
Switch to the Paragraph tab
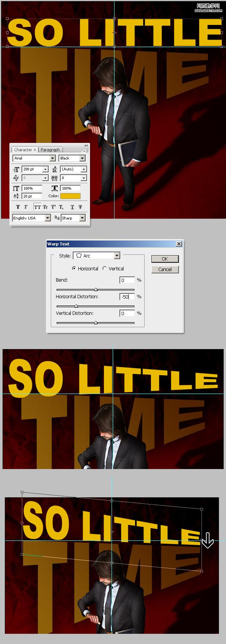click(50, 150)
